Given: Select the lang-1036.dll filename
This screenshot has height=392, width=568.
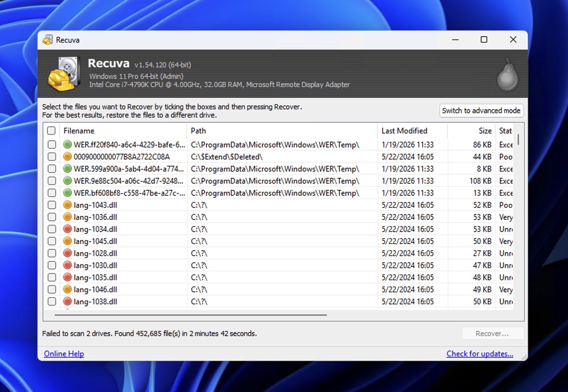Looking at the screenshot, I should pyautogui.click(x=95, y=217).
